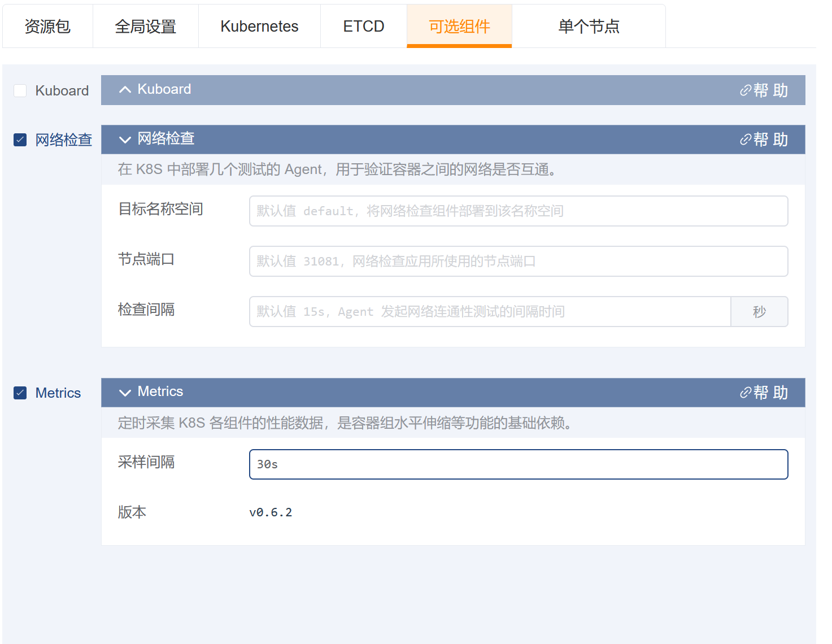Click the Metrics panel title
The width and height of the screenshot is (832, 644).
click(160, 391)
